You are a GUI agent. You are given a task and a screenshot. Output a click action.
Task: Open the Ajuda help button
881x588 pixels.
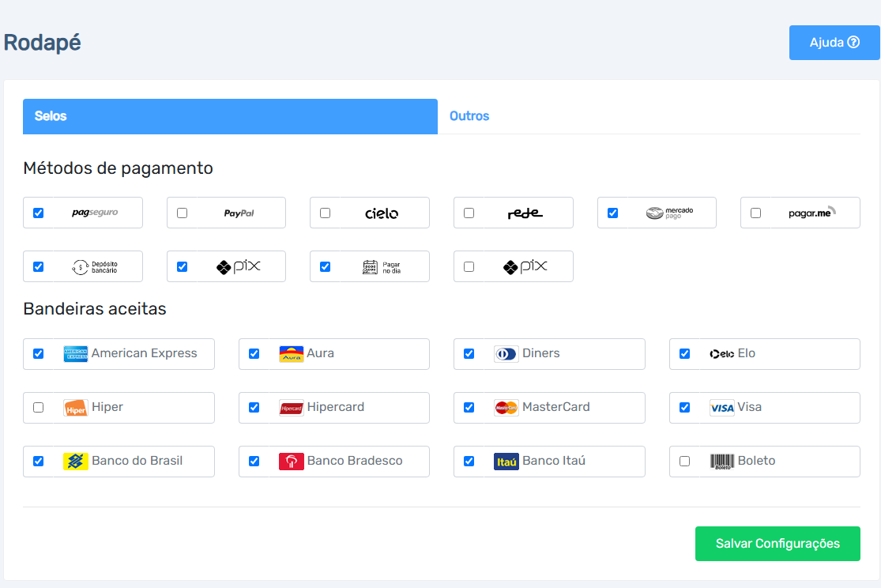834,43
